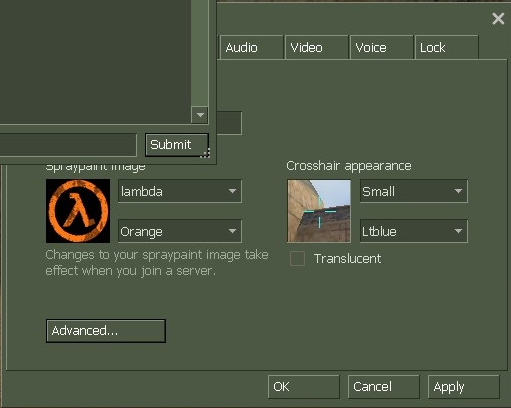Click the "Changes to your spraypaint image take" text
This screenshot has height=408, width=511.
click(x=157, y=255)
